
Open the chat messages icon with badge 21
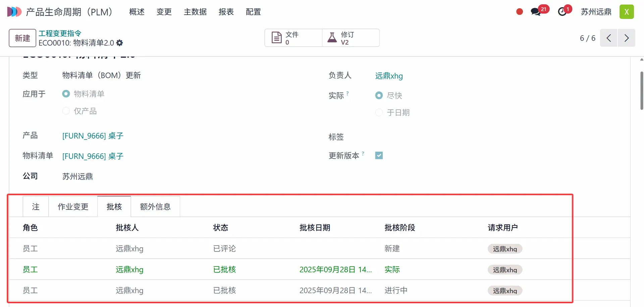coord(536,12)
